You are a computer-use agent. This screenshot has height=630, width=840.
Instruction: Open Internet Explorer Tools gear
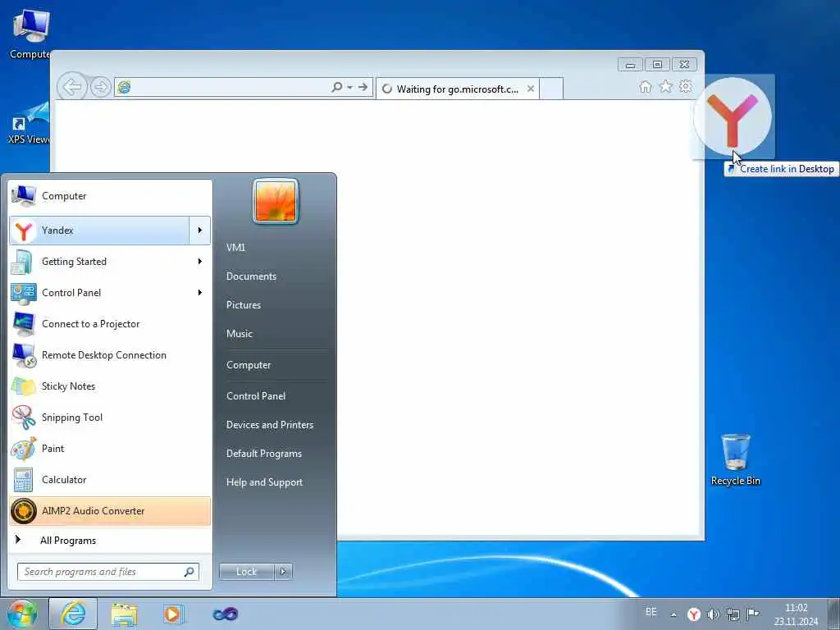(686, 86)
